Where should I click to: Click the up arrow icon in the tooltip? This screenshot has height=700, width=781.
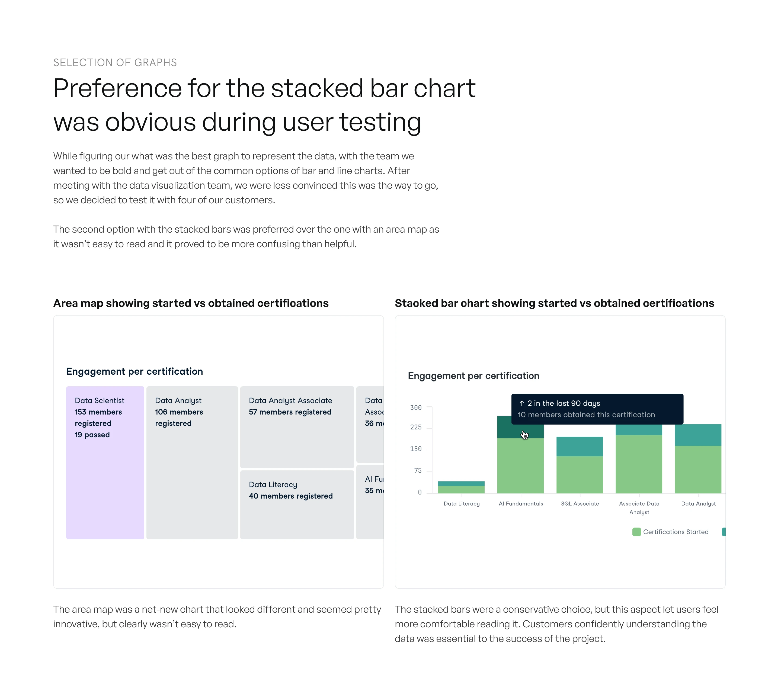pos(521,403)
